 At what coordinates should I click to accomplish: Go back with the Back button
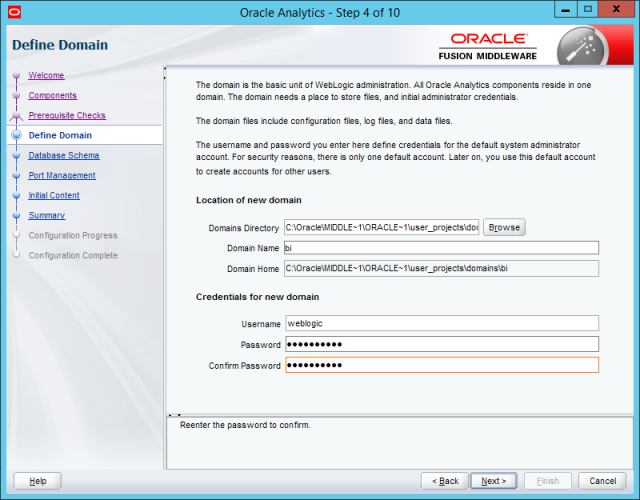click(x=445, y=481)
